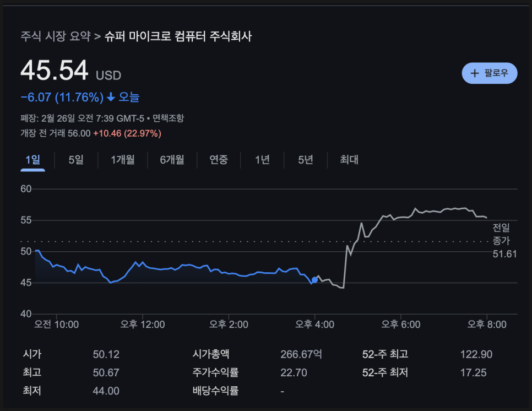The width and height of the screenshot is (532, 411).
Task: Click the blue down arrow beside 오늘
Action: click(111, 98)
